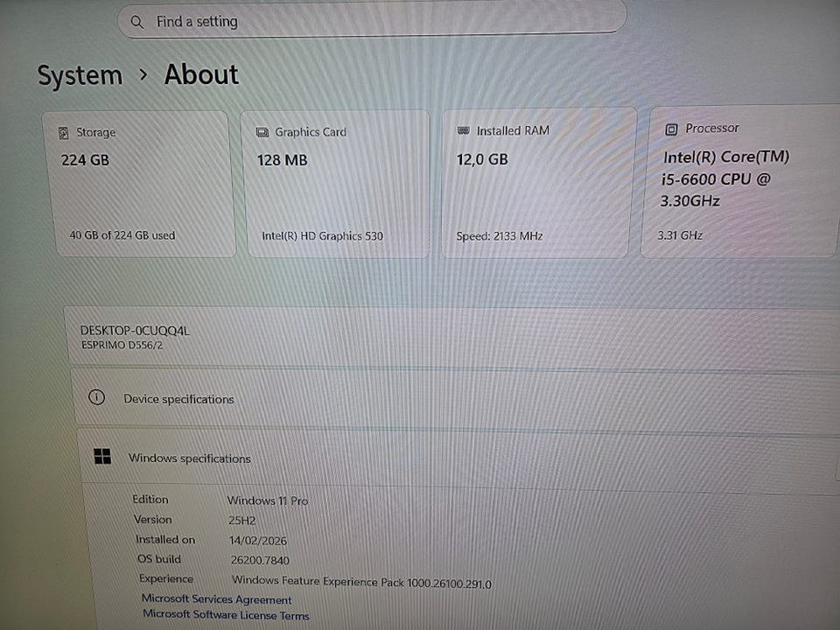
Task: Open the Processor card
Action: tap(740, 181)
